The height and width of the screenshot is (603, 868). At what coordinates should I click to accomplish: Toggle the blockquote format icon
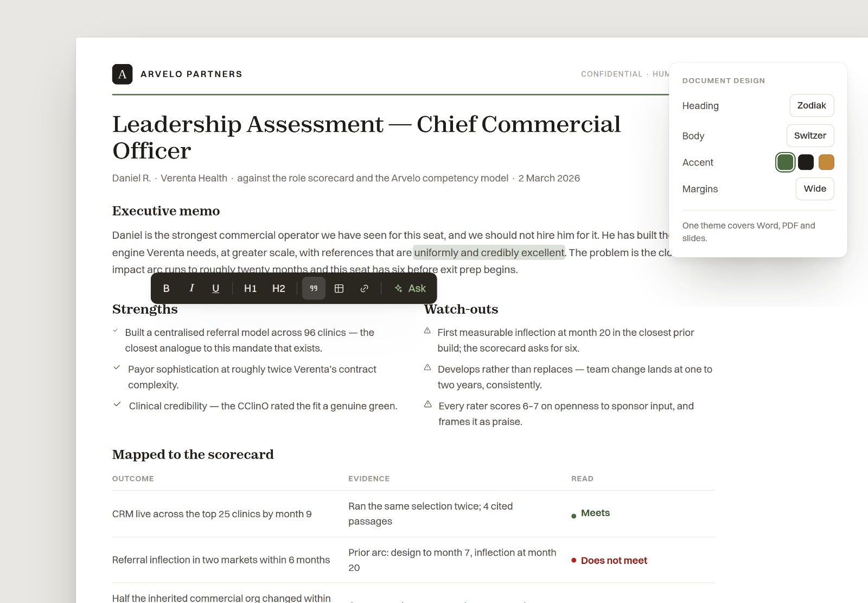[x=314, y=288]
